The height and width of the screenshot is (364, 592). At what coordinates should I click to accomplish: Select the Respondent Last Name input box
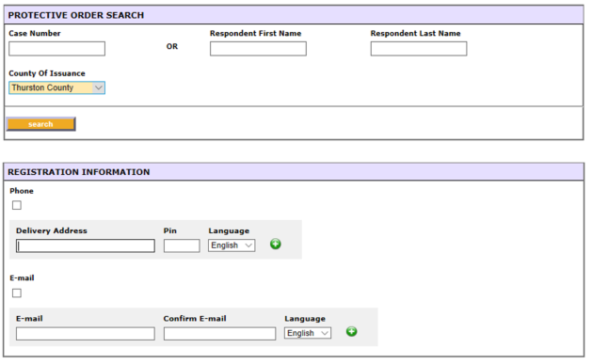click(x=419, y=49)
